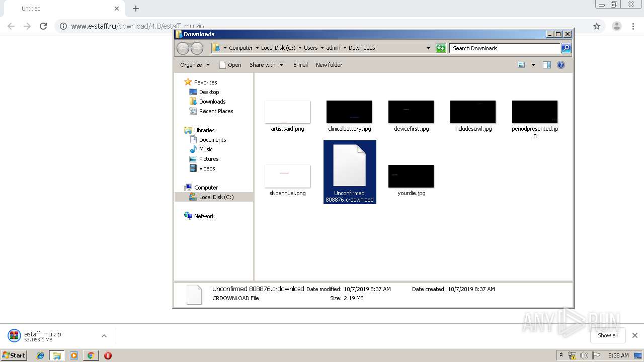Image resolution: width=644 pixels, height=362 pixels.
Task: Expand arrow after Computer in breadcrumb
Action: [257, 48]
